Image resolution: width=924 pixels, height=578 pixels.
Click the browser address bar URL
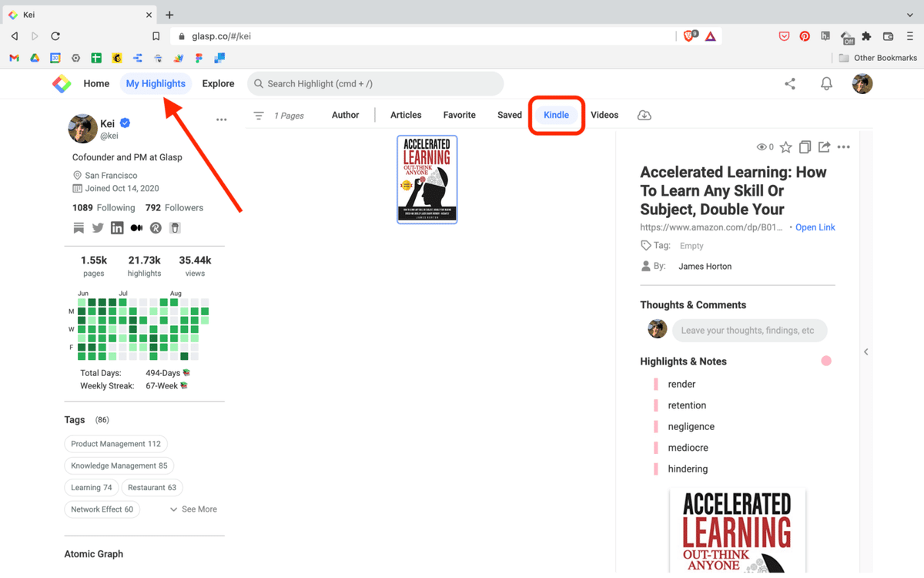click(221, 36)
